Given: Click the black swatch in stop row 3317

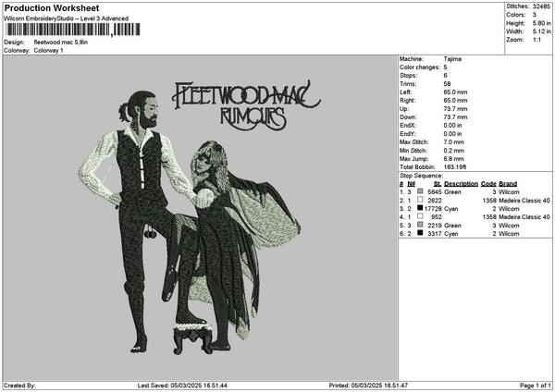Looking at the screenshot, I should click(420, 233).
